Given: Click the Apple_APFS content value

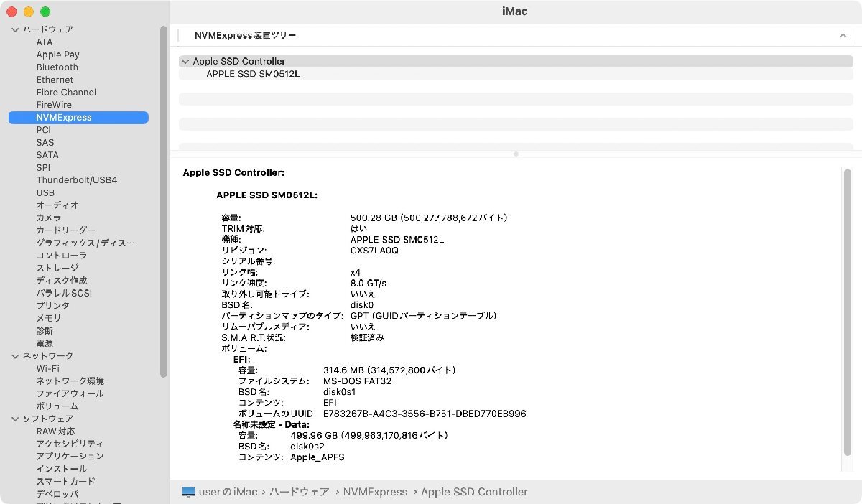Looking at the screenshot, I should (x=318, y=457).
